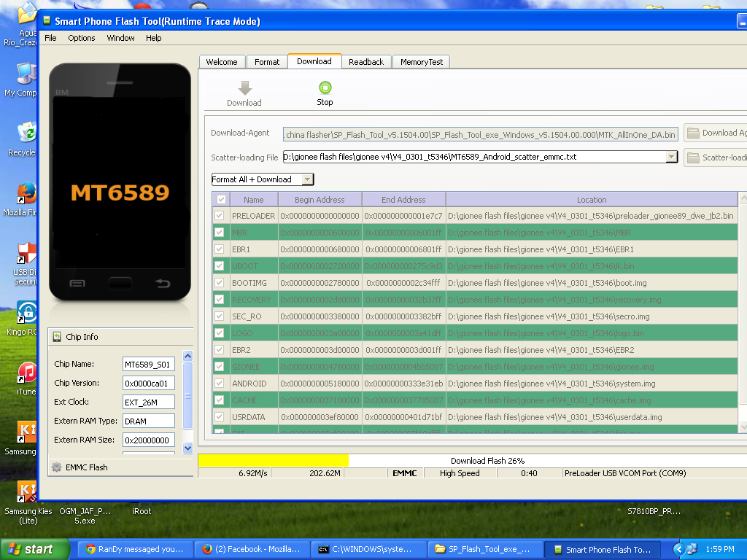The height and width of the screenshot is (560, 747).
Task: Toggle the RECOVERY partition checkbox
Action: pyautogui.click(x=219, y=300)
